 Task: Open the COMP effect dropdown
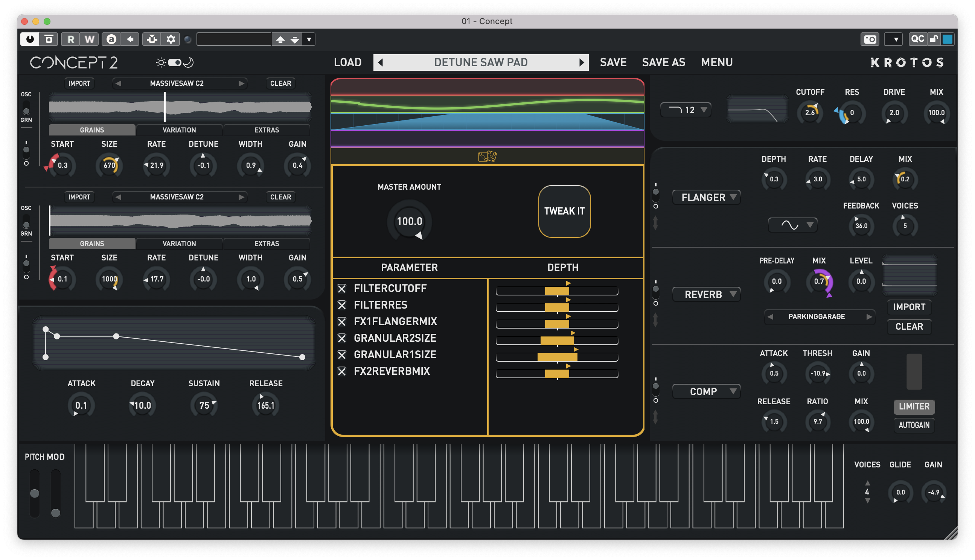(706, 391)
